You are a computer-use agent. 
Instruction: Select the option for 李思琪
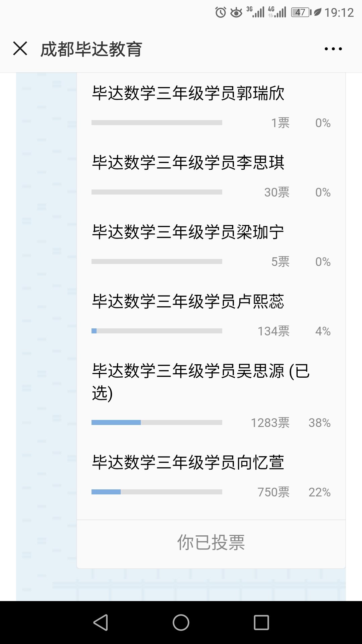point(188,163)
